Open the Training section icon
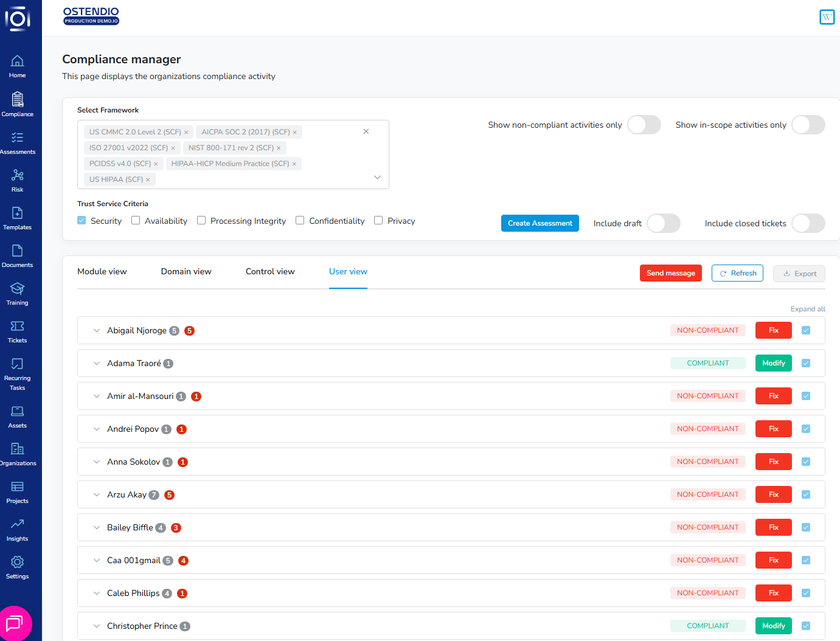The image size is (840, 641). (17, 289)
